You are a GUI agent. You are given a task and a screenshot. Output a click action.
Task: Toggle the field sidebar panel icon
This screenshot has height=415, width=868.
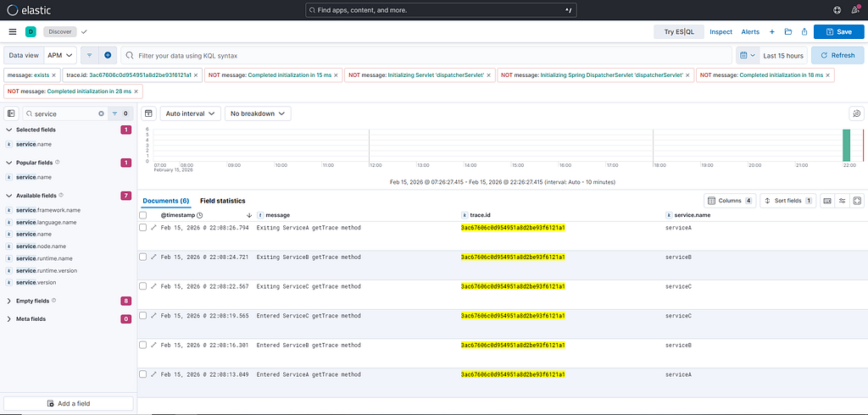click(11, 113)
